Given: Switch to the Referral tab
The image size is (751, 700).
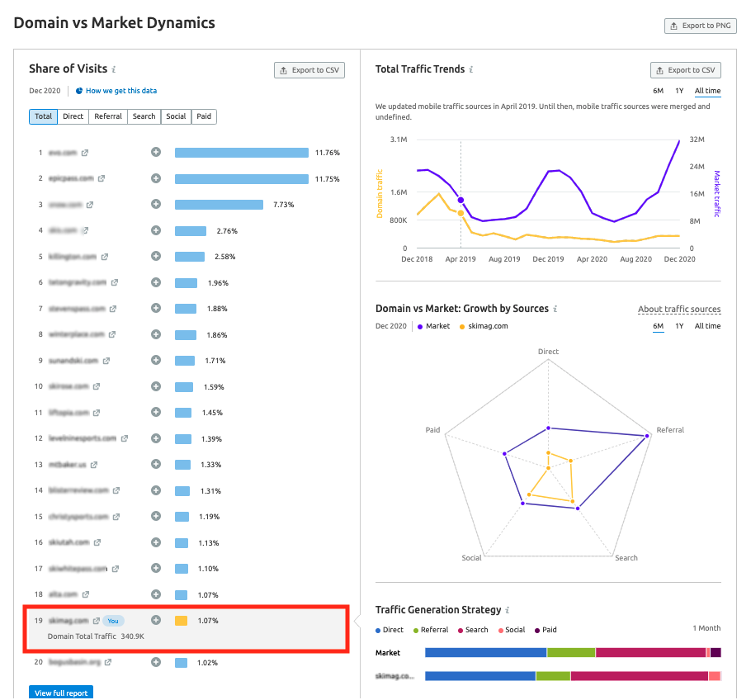Looking at the screenshot, I should click(108, 116).
